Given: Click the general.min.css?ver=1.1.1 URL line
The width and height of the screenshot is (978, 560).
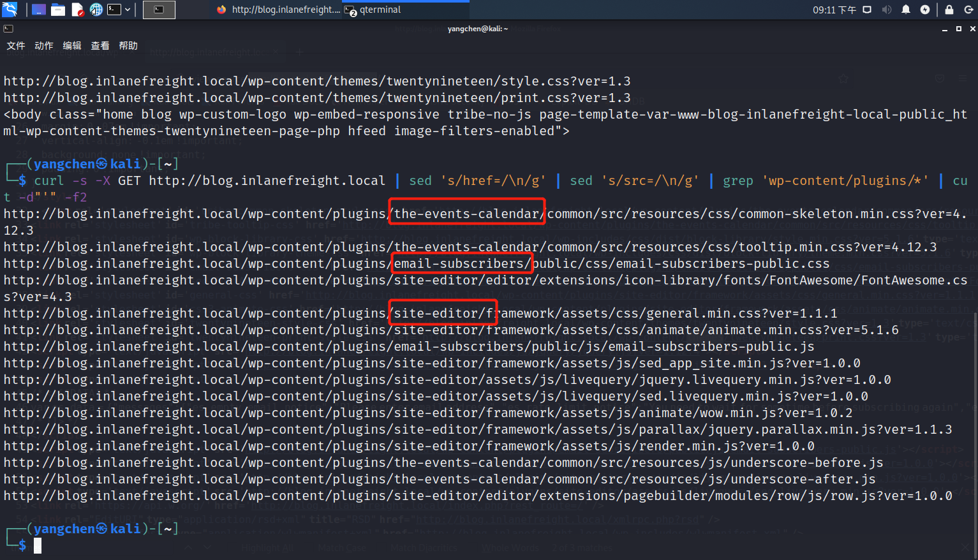Looking at the screenshot, I should tap(420, 313).
